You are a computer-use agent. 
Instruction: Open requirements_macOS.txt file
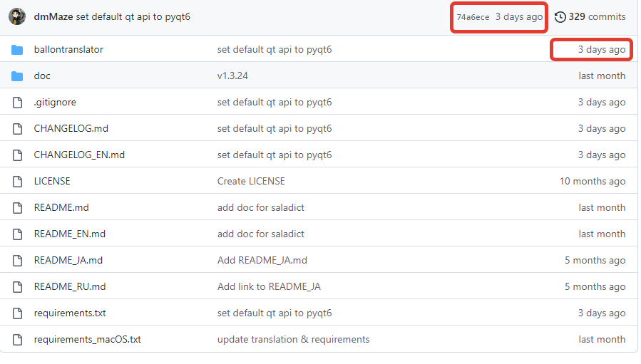pyautogui.click(x=88, y=340)
